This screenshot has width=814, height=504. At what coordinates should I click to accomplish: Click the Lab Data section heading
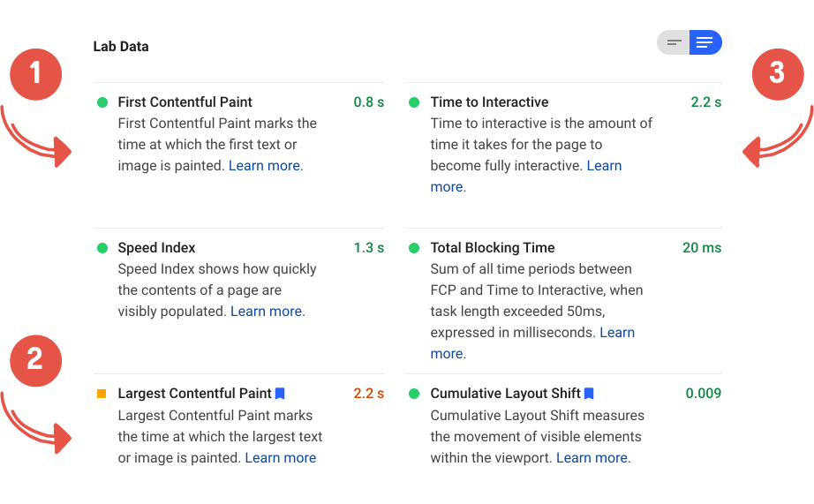(x=121, y=47)
